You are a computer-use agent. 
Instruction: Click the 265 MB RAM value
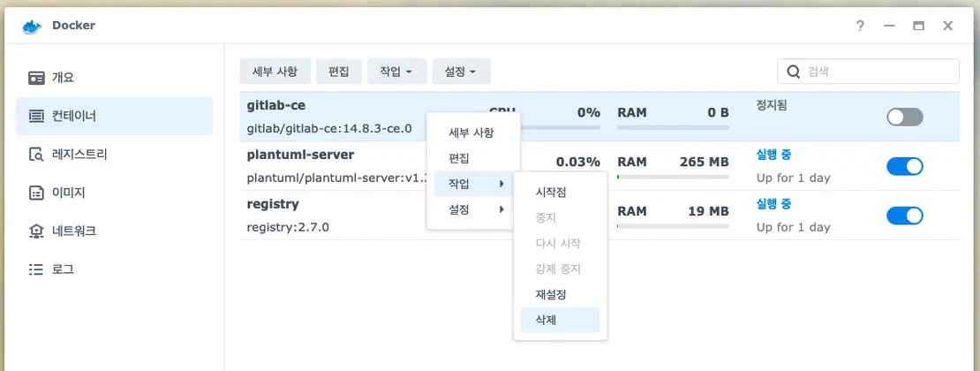(x=704, y=162)
